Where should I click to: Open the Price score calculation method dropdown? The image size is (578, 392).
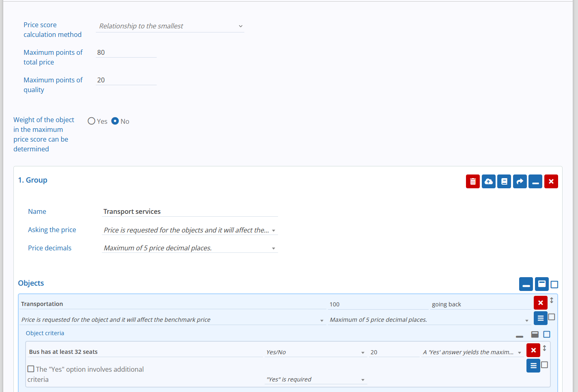(x=170, y=26)
